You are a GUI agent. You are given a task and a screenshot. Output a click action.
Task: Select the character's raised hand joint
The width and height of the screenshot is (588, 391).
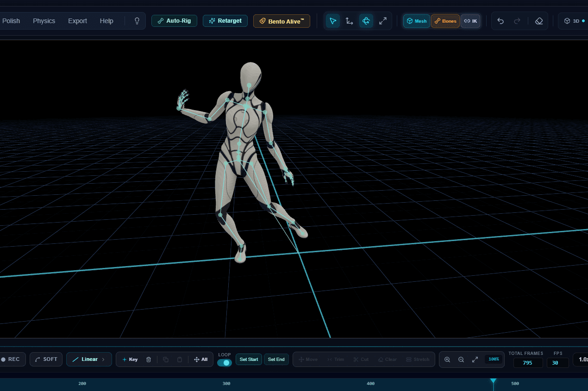pyautogui.click(x=179, y=108)
